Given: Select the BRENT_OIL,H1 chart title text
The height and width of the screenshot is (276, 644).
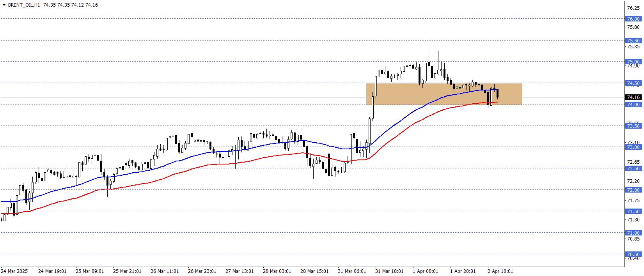Looking at the screenshot, I should [x=24, y=5].
